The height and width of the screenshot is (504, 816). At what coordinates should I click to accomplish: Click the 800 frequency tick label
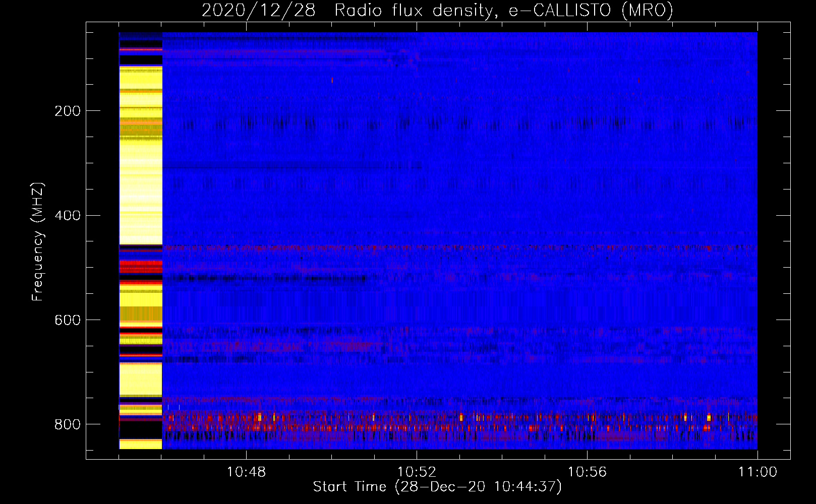pyautogui.click(x=68, y=424)
